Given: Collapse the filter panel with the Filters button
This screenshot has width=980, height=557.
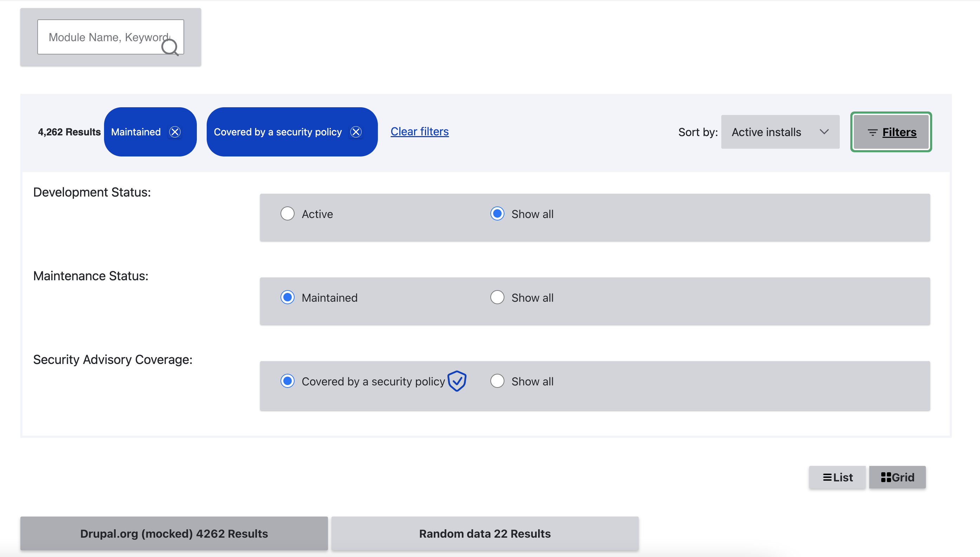Looking at the screenshot, I should 891,132.
